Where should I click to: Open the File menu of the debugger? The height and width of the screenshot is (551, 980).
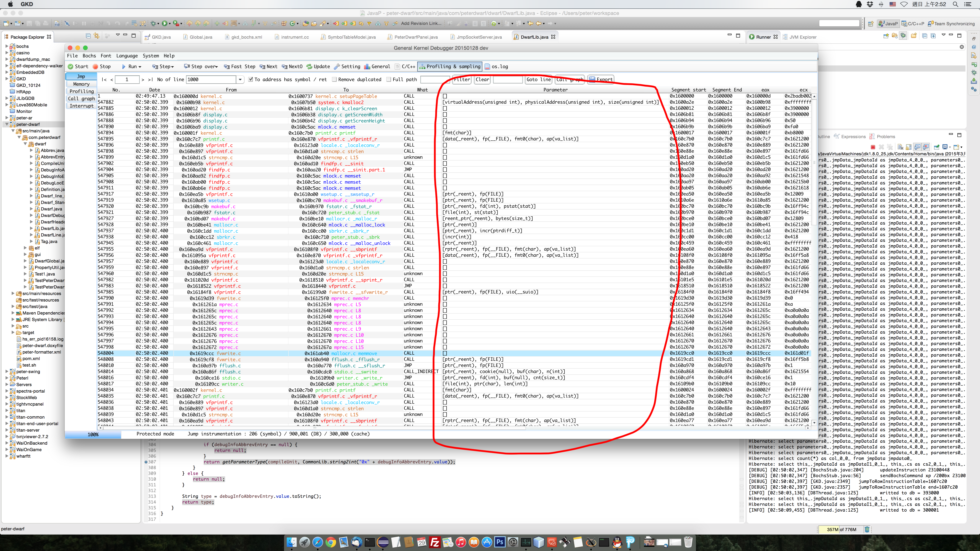[72, 56]
